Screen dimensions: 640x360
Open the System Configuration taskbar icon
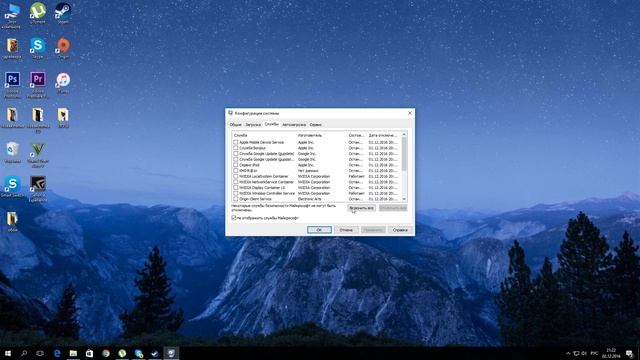(x=171, y=353)
